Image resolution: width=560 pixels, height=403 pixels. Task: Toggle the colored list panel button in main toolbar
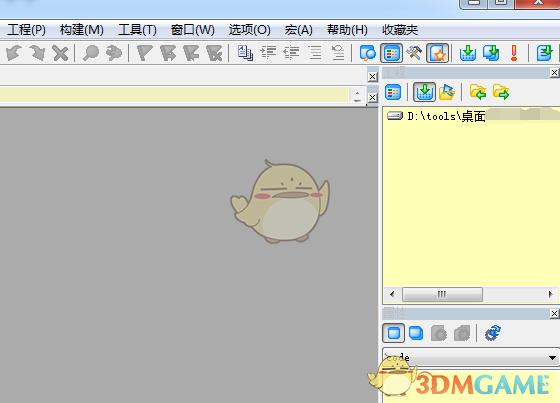[x=391, y=53]
